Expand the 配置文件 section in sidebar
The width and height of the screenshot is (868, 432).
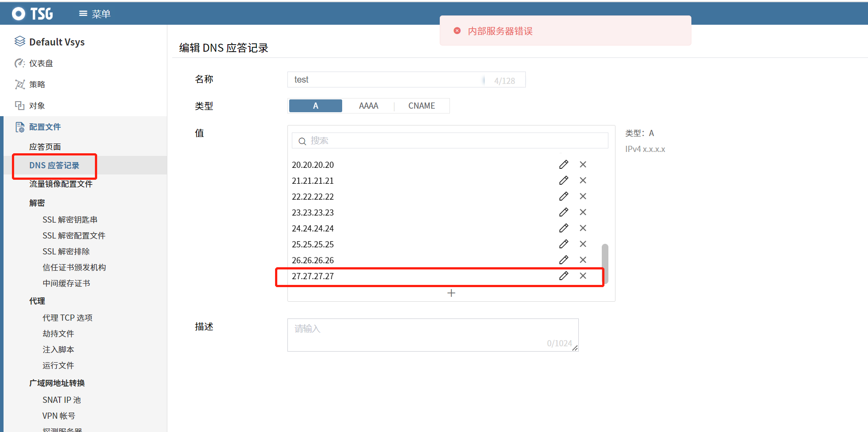pyautogui.click(x=45, y=127)
